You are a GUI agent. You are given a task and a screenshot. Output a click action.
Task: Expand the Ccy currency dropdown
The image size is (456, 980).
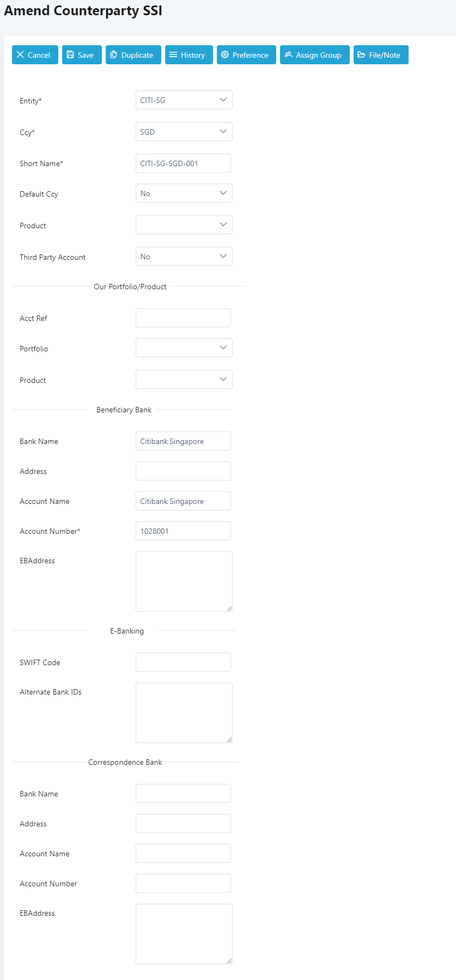(x=184, y=132)
